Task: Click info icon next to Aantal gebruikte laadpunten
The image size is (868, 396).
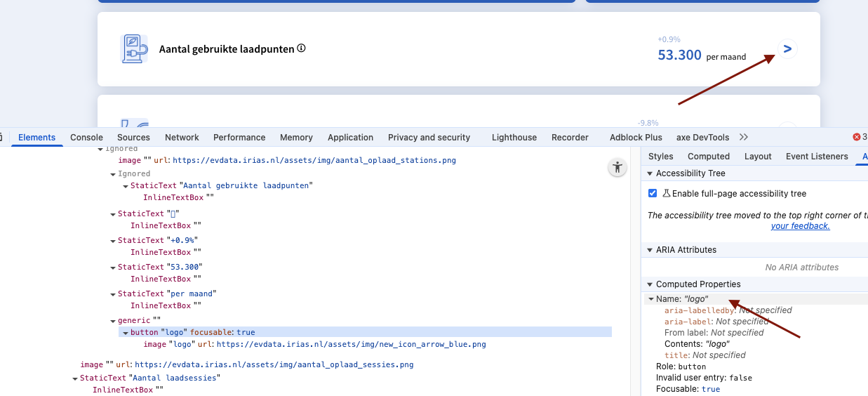Action: 301,48
